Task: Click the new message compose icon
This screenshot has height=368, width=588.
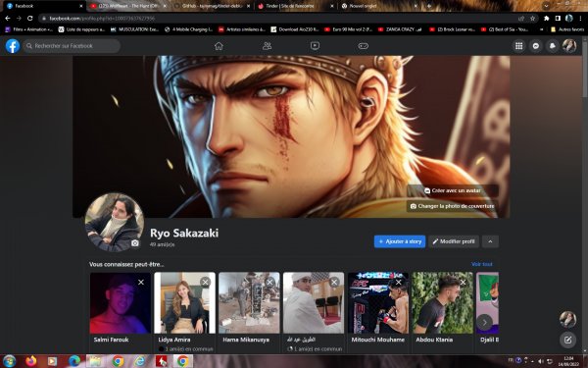Action: pos(567,340)
